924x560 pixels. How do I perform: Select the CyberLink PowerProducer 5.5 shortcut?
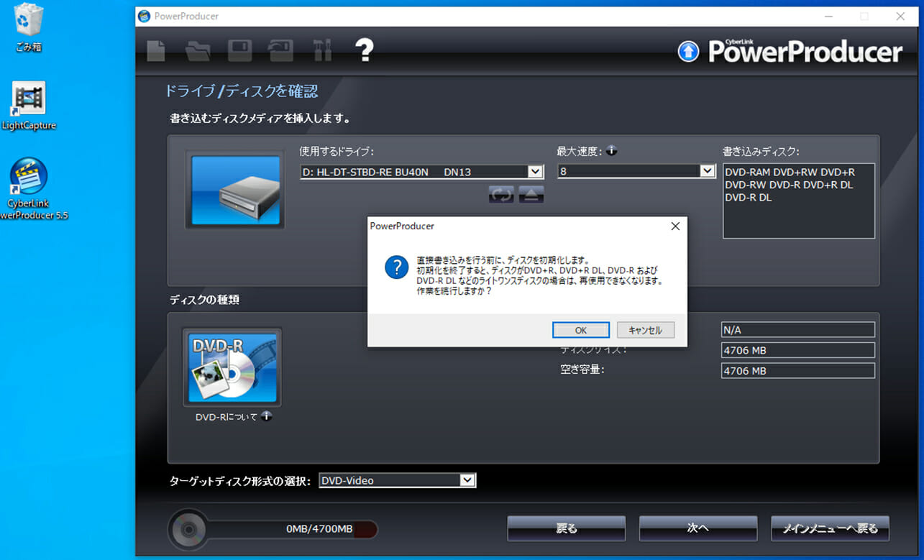(x=29, y=188)
